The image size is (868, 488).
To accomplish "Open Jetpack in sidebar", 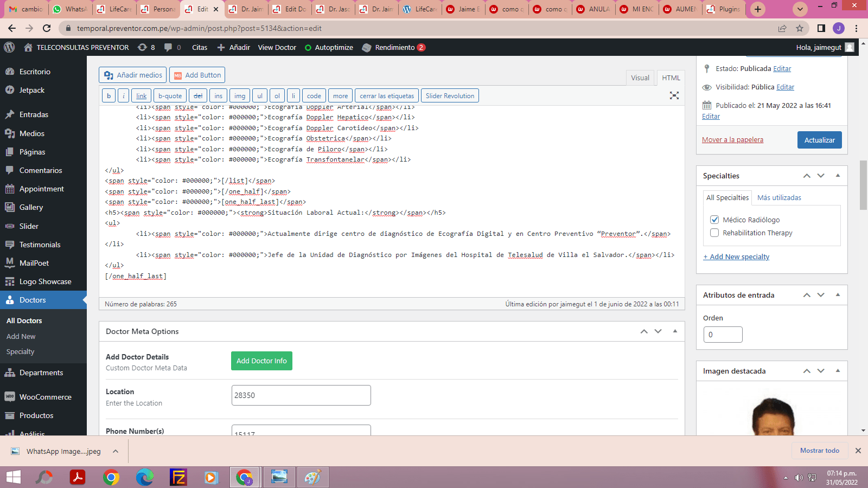I will point(32,90).
